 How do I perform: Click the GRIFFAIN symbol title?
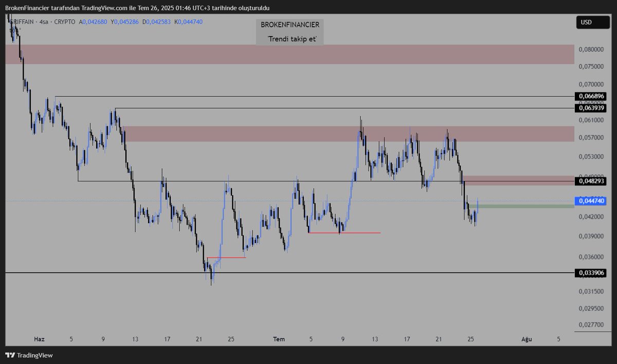22,22
